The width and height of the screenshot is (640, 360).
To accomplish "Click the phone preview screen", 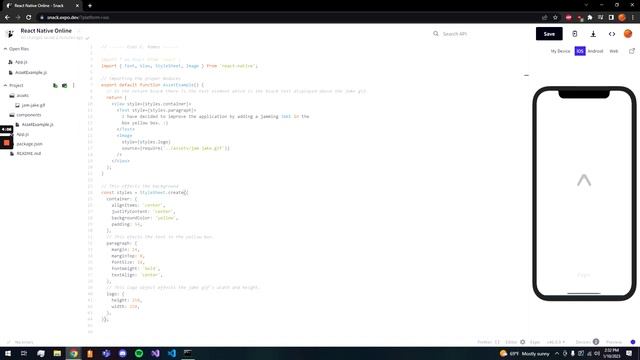I will [x=584, y=193].
